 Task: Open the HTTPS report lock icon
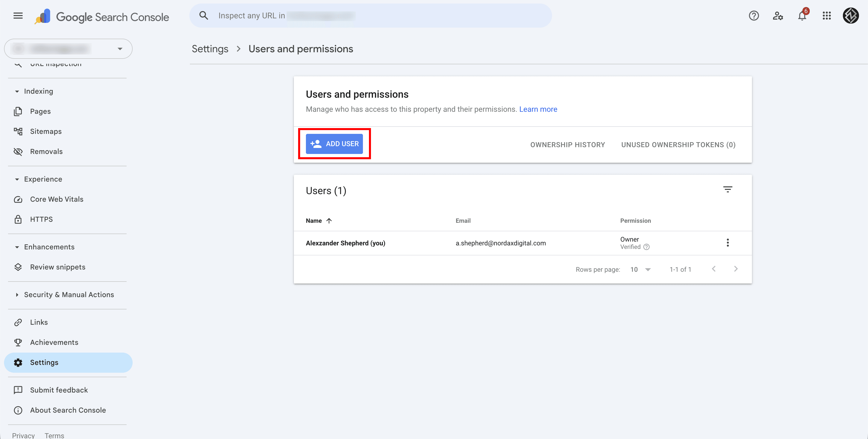tap(18, 219)
